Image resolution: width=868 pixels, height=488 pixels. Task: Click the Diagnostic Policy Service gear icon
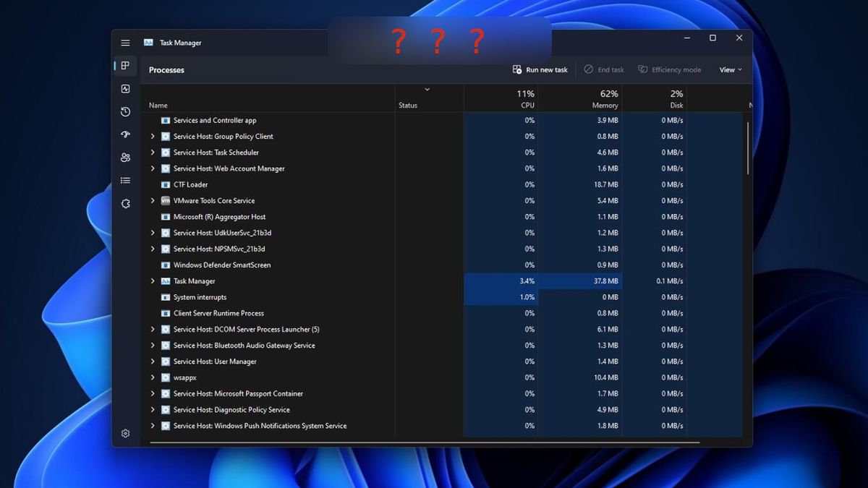[166, 410]
